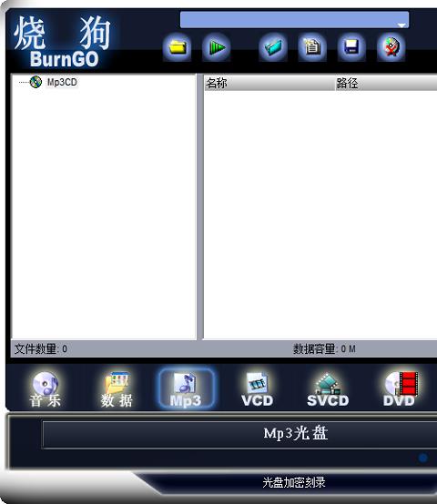Sort by the 名称 column header
Viewport: 437px width, 504px height.
[269, 84]
